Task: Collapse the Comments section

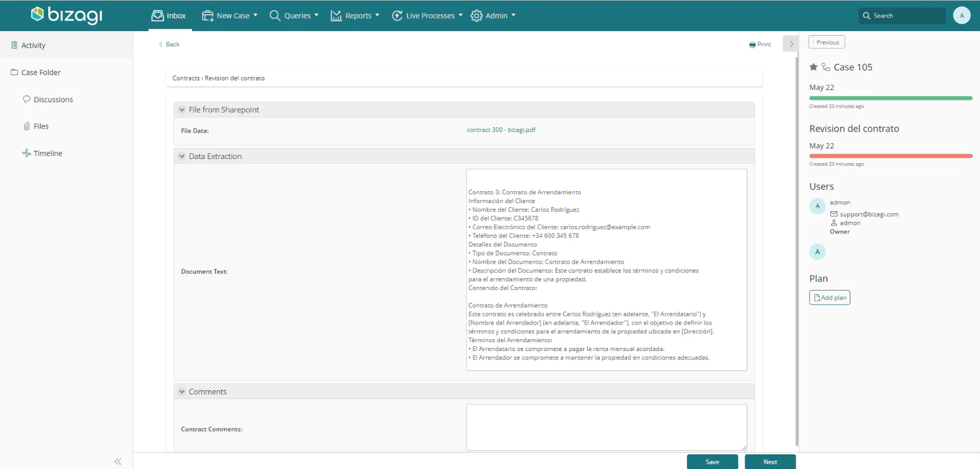Action: pos(182,392)
